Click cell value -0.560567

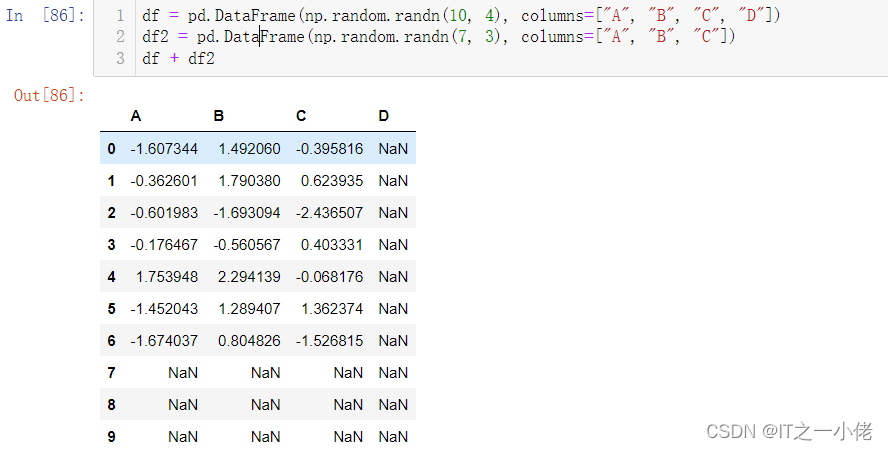coord(247,245)
